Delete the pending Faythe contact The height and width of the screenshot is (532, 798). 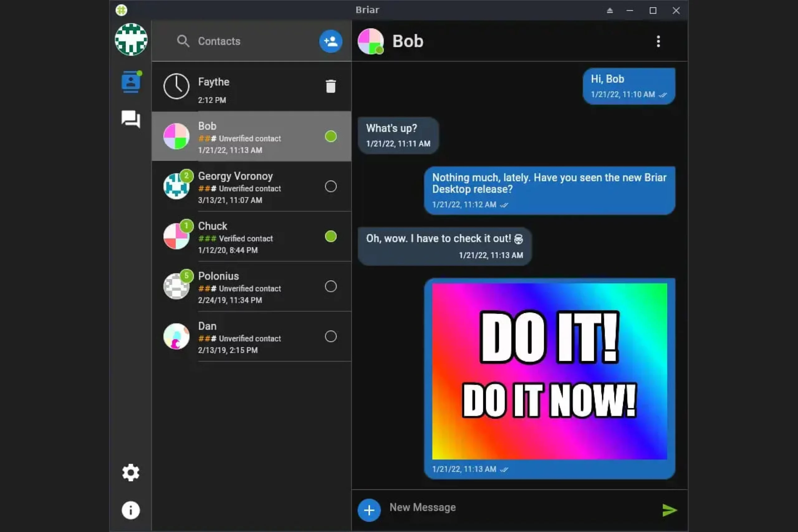click(x=330, y=86)
